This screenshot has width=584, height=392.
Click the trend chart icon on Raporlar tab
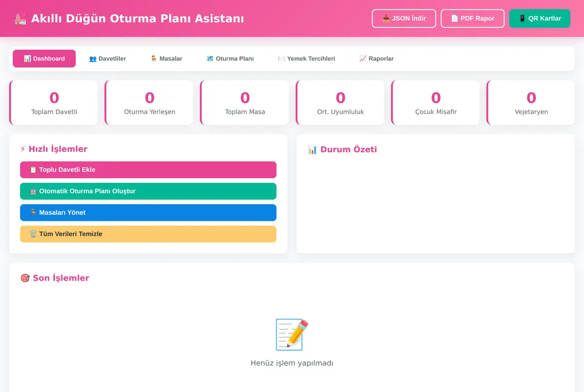[x=363, y=58]
